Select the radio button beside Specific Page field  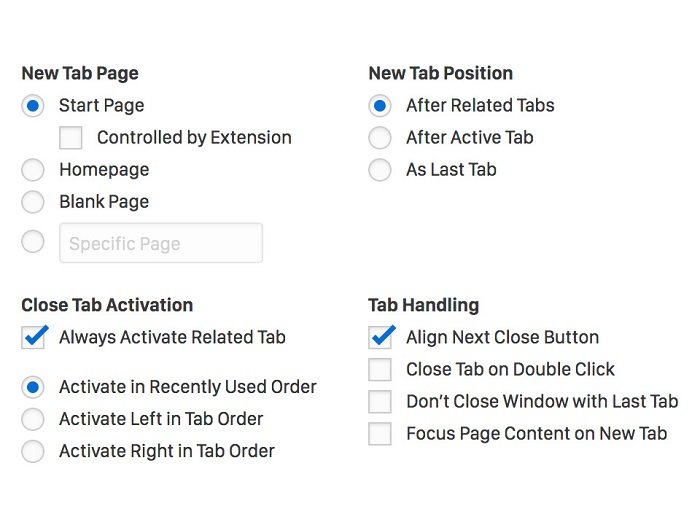[x=33, y=242]
